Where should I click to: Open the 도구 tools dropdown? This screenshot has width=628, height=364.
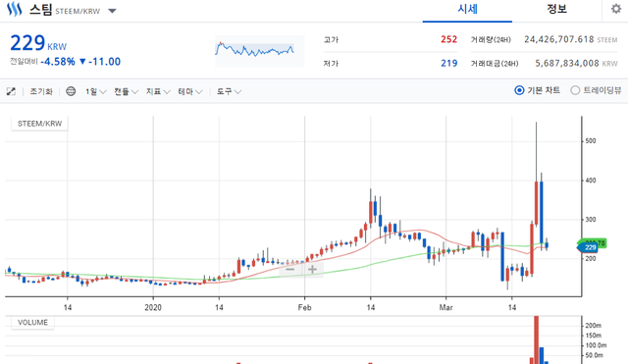[229, 91]
